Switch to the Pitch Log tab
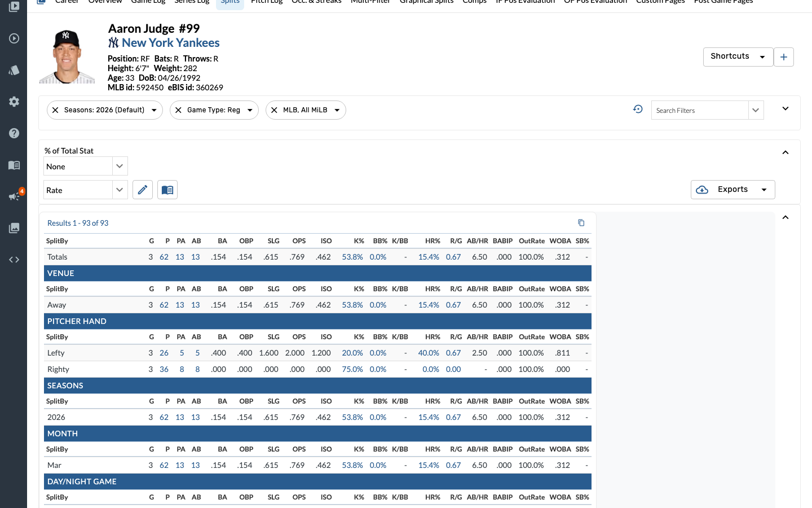812x508 pixels. [x=267, y=2]
